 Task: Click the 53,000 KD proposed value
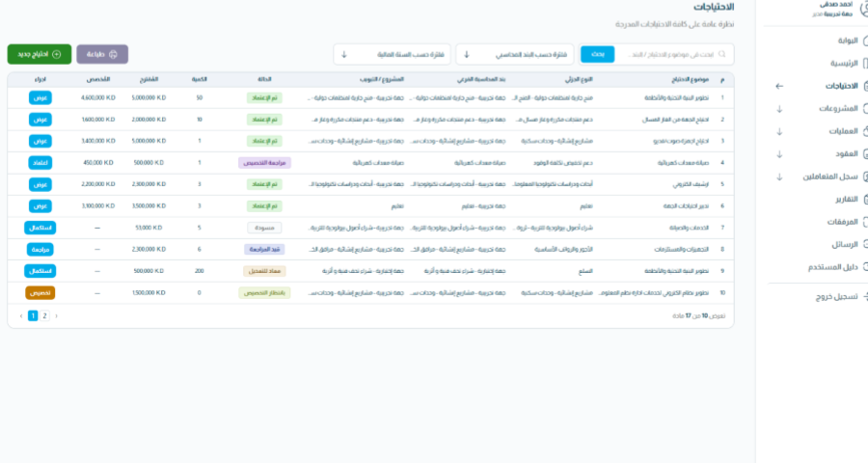[x=149, y=228]
